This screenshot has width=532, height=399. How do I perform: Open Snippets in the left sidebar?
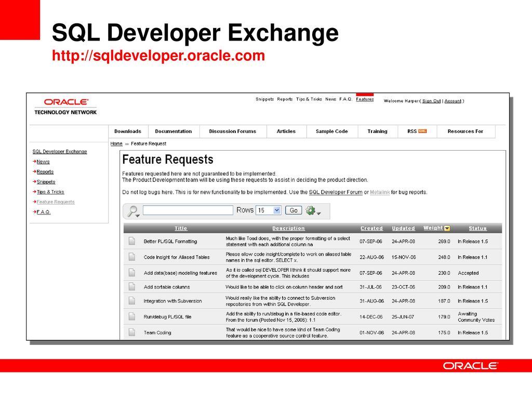(46, 182)
